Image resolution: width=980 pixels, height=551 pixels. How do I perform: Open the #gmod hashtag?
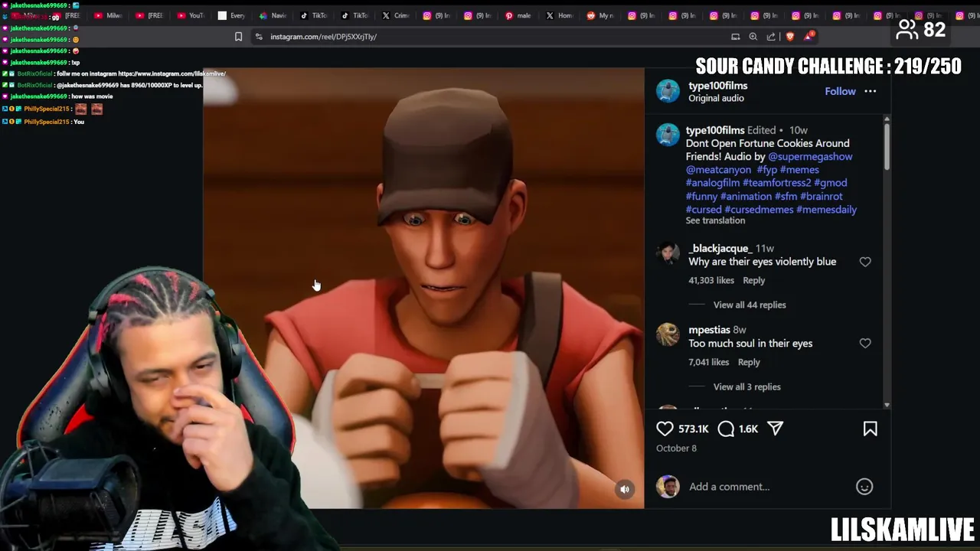pos(830,183)
